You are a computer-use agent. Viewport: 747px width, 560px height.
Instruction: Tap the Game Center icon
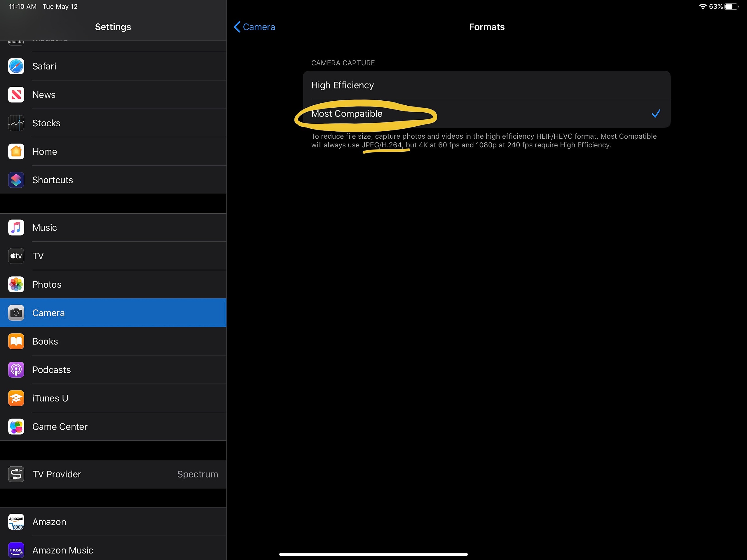pos(16,427)
